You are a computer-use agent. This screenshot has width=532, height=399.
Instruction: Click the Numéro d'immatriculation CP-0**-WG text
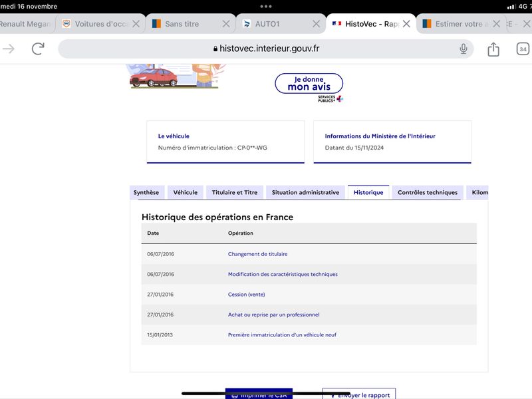pos(212,148)
